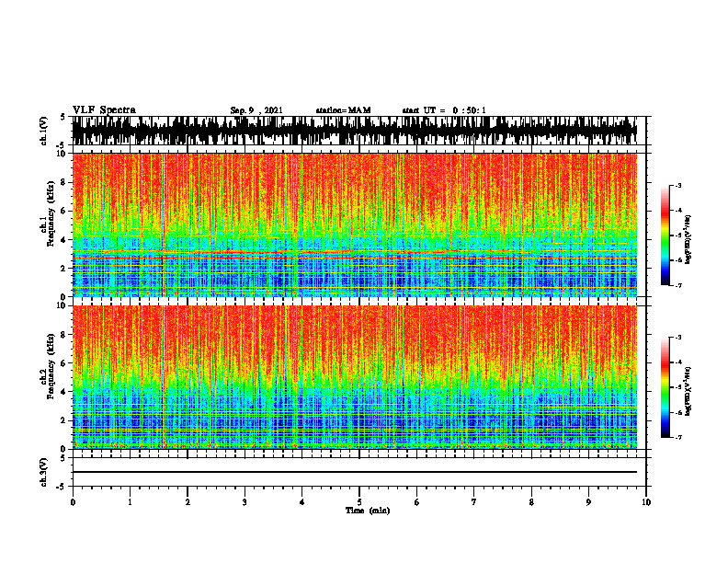The height and width of the screenshot is (563, 728).
Task: Click the "ch.1(V)" axis label
Action: pos(44,131)
